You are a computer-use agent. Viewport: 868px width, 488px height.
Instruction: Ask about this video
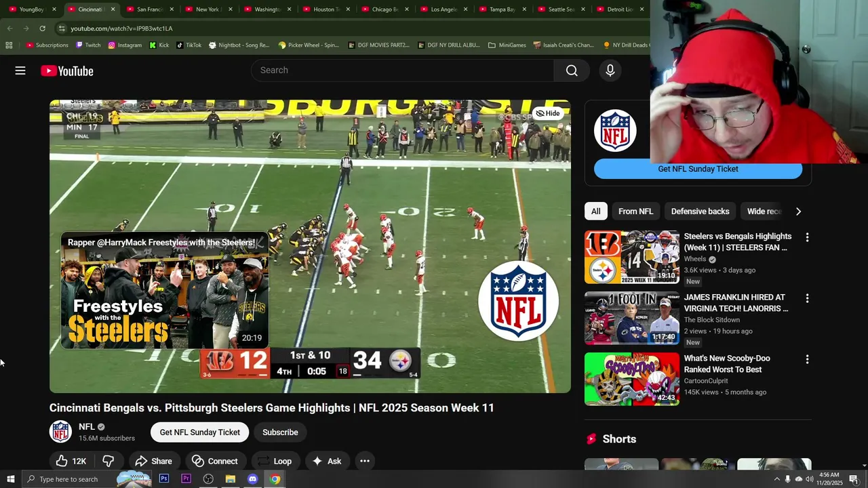327,461
